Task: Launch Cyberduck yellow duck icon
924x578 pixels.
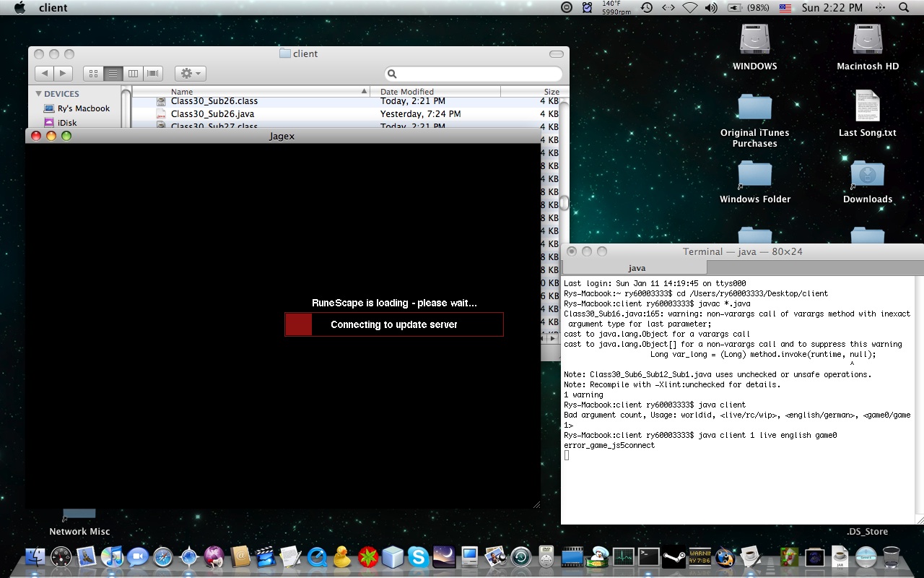Action: coord(342,557)
